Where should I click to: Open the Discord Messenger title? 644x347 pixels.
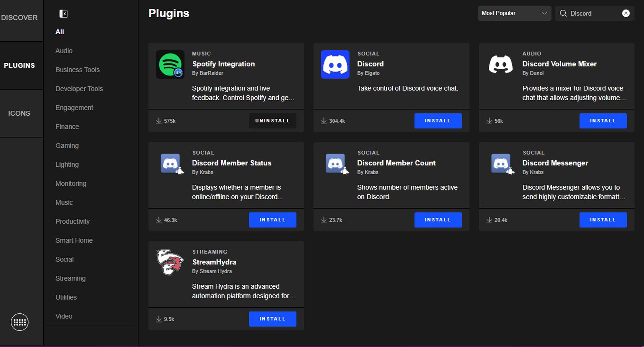click(555, 163)
